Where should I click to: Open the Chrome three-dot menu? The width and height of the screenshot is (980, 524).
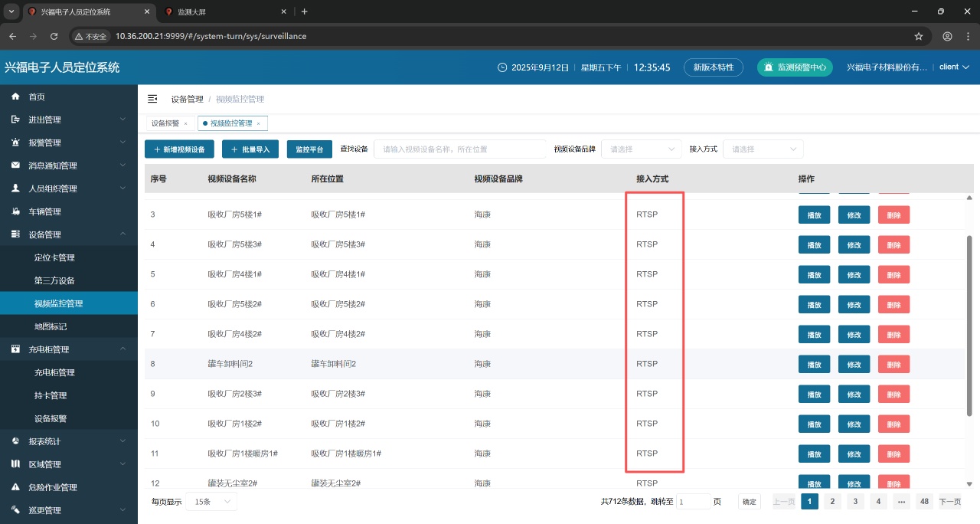tap(967, 36)
